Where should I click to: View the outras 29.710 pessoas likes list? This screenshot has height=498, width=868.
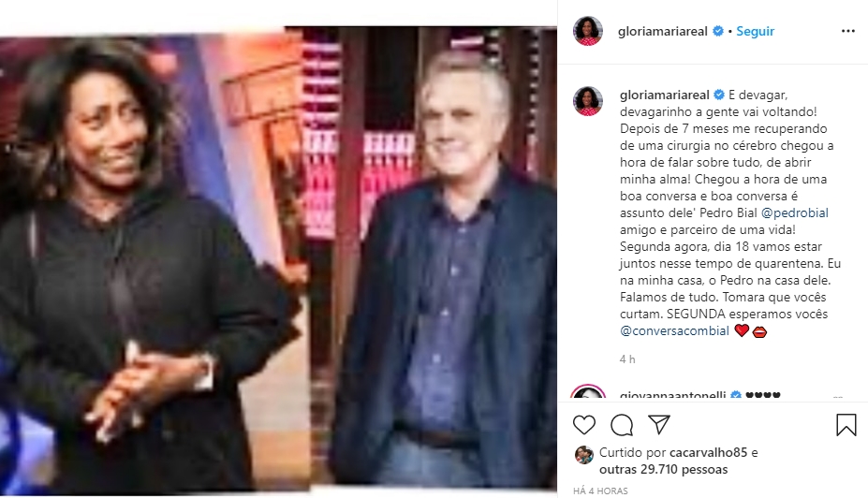pos(664,469)
